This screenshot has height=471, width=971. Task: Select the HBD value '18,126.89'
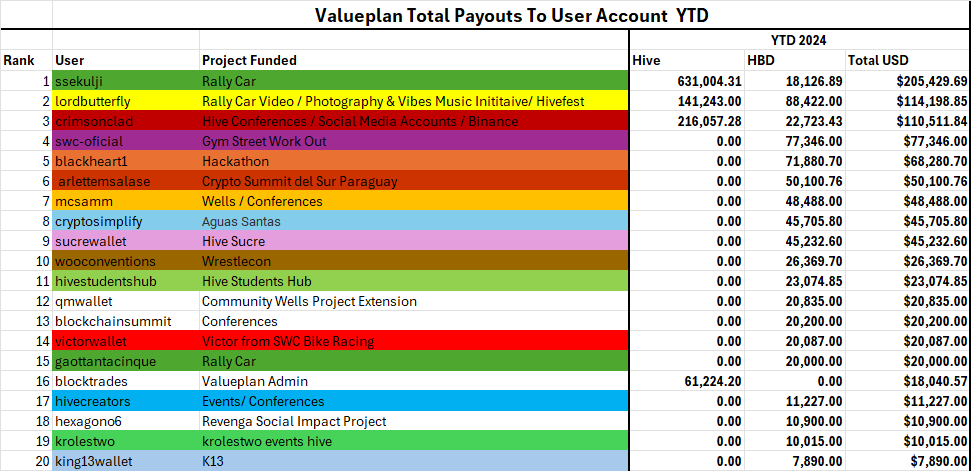pyautogui.click(x=796, y=81)
